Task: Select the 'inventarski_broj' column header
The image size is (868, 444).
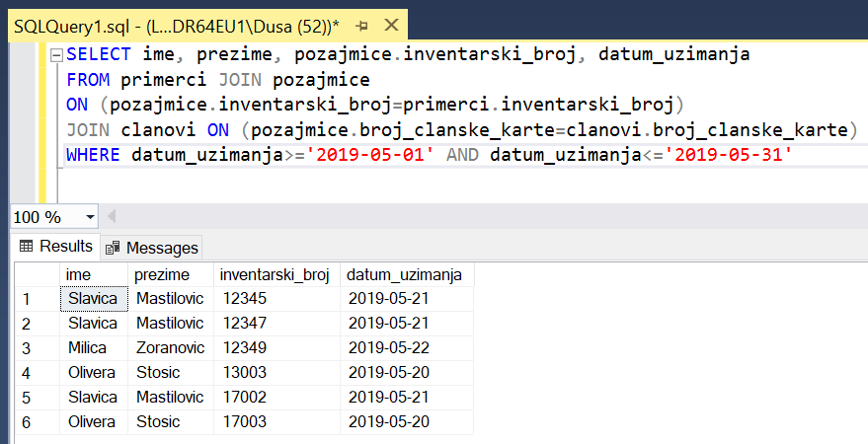Action: click(x=276, y=274)
